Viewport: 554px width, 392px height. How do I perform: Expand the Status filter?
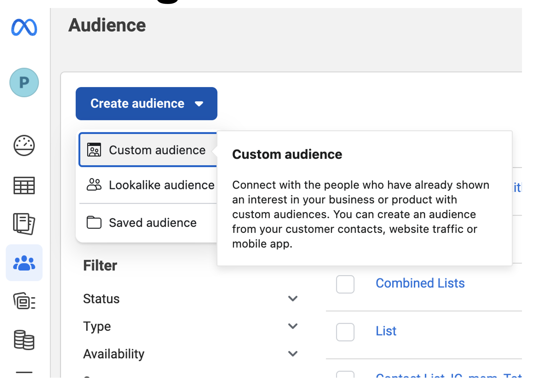pyautogui.click(x=292, y=299)
